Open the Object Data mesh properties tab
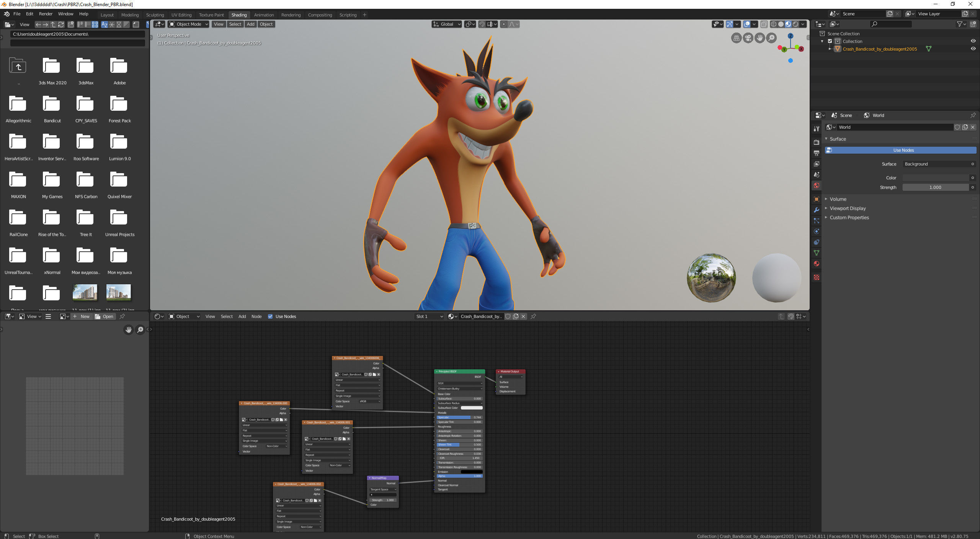The width and height of the screenshot is (980, 539). [x=817, y=252]
